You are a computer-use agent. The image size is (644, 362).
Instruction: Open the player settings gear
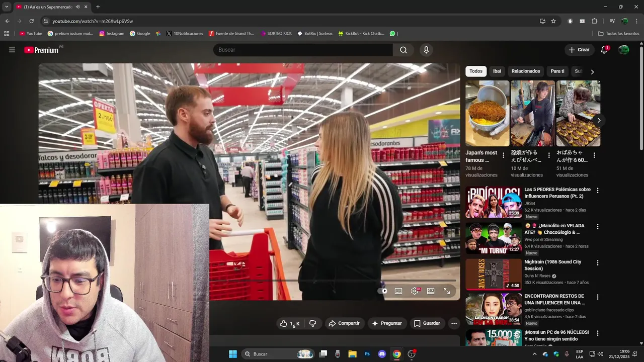[x=415, y=291]
